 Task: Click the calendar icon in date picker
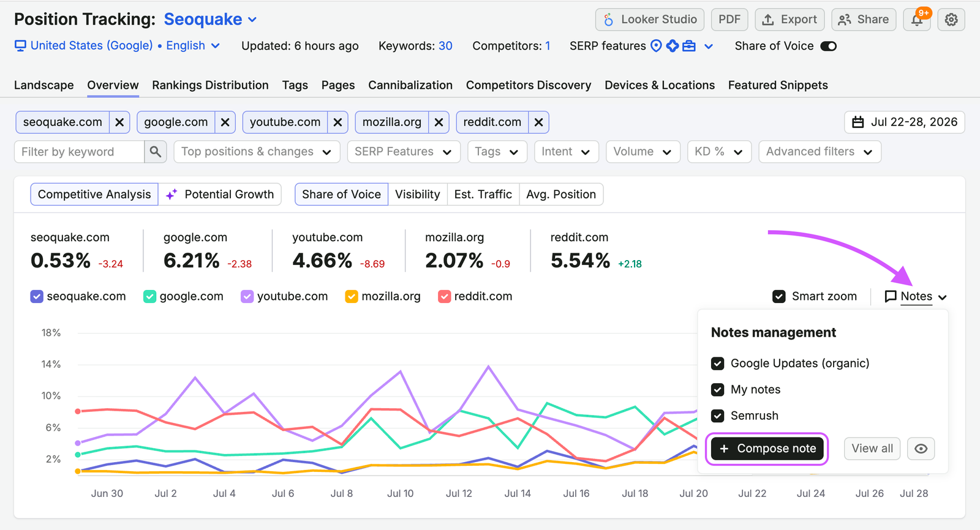click(x=858, y=122)
